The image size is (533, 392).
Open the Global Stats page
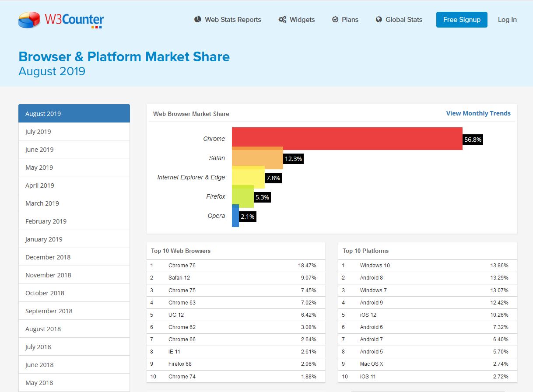click(x=403, y=19)
